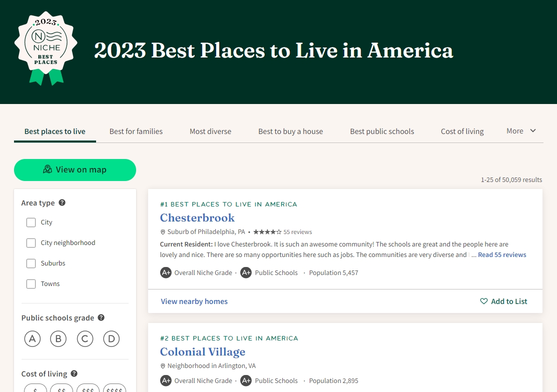The image size is (557, 392).
Task: Click Colonial Village's Public Schools A+ badge
Action: pyautogui.click(x=246, y=380)
